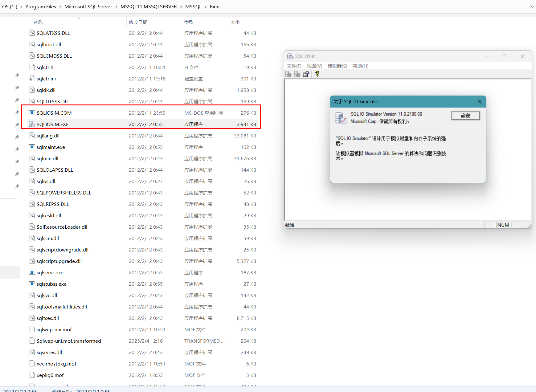Click the second gray server icon in SQLIOSim toolbar
This screenshot has width=536, height=392.
point(297,74)
